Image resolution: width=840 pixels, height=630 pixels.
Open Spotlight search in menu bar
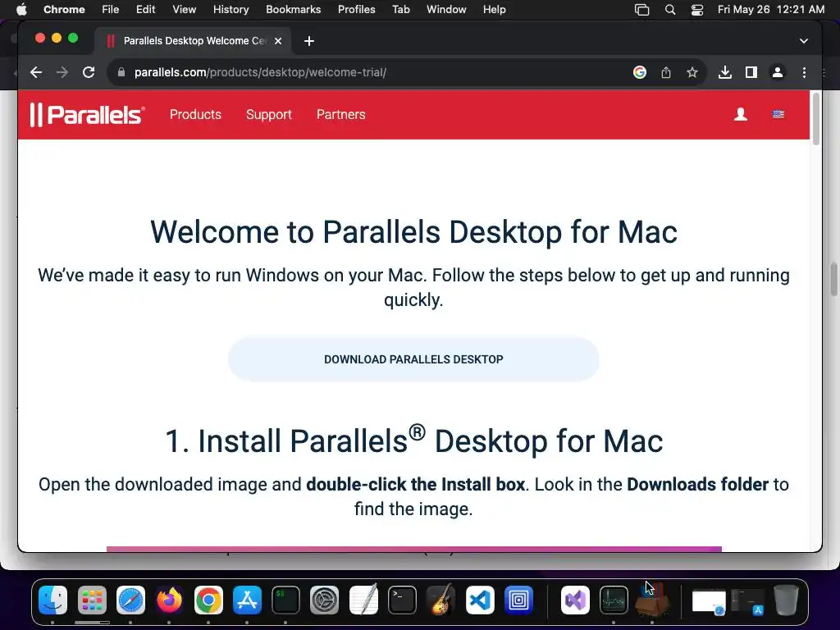(670, 10)
